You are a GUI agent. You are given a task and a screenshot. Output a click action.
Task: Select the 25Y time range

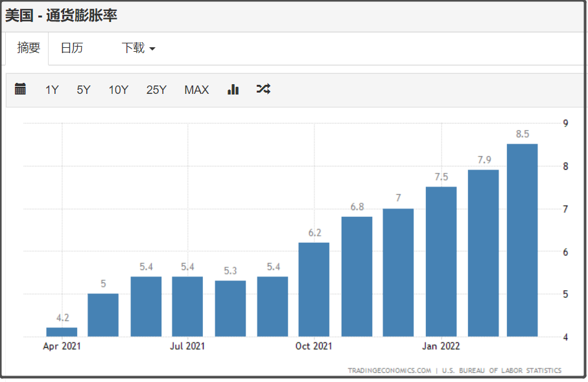[156, 90]
